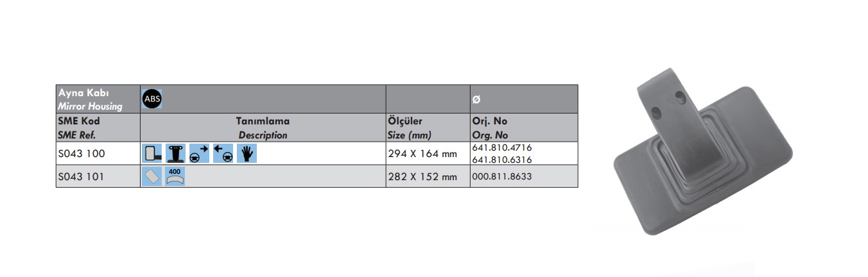Click the mirror housing icon in S043 100 row
The image size is (868, 277).
[152, 154]
